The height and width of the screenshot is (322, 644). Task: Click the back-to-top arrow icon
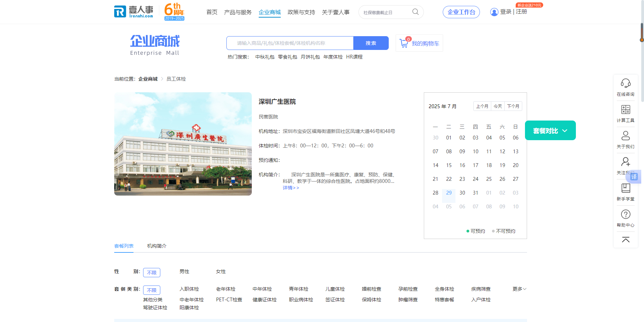(x=626, y=240)
